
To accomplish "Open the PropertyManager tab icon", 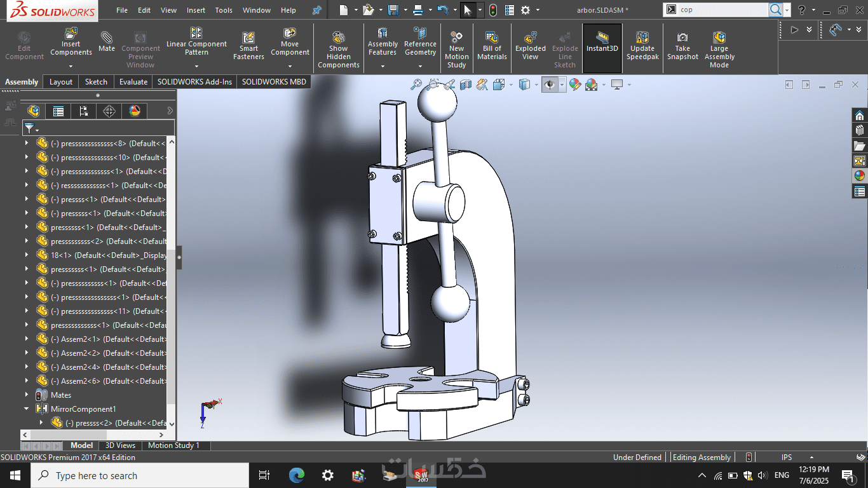I will click(58, 111).
